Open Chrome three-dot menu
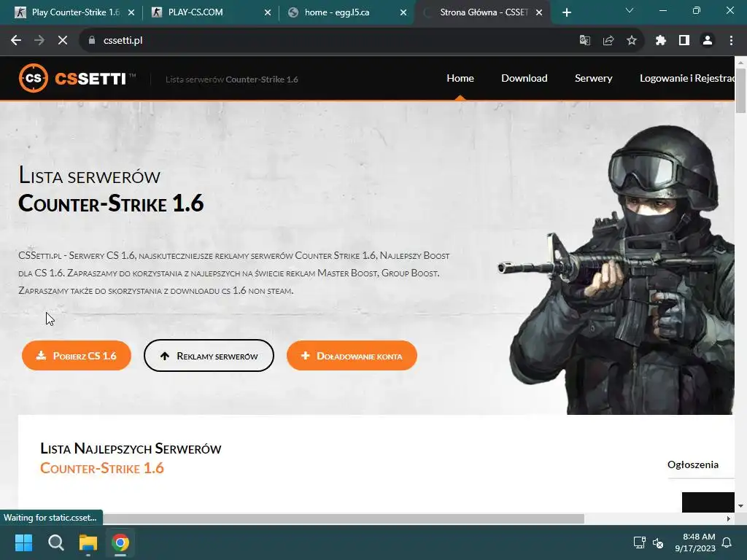 (x=731, y=41)
